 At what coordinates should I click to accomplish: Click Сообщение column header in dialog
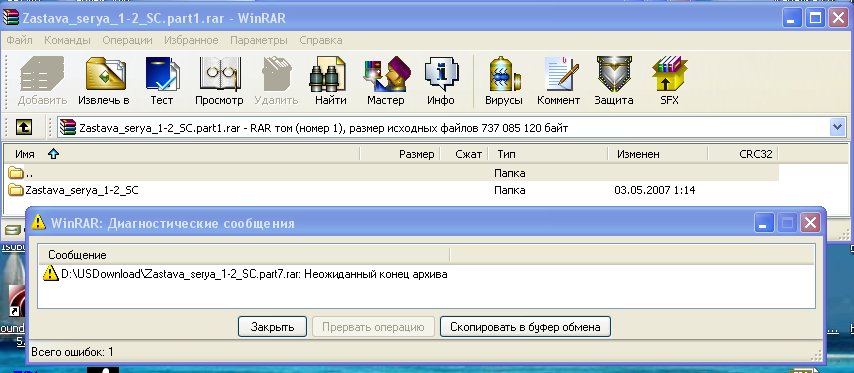click(x=244, y=255)
